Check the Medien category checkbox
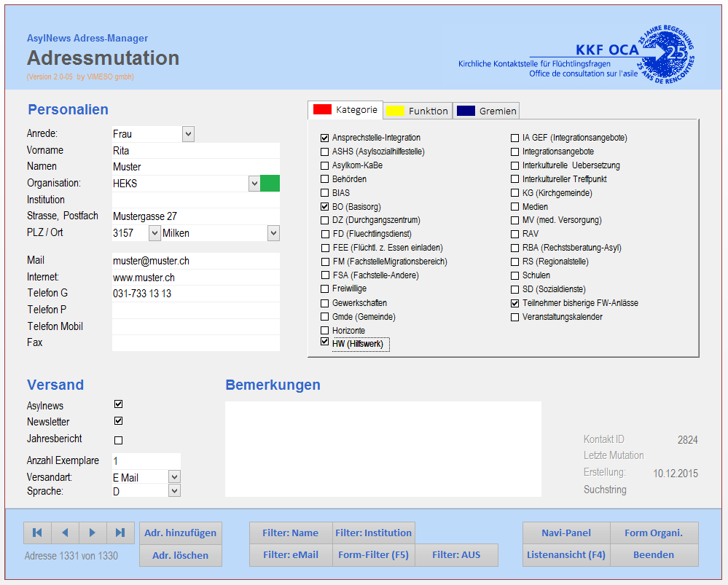This screenshot has height=585, width=728. pos(515,207)
